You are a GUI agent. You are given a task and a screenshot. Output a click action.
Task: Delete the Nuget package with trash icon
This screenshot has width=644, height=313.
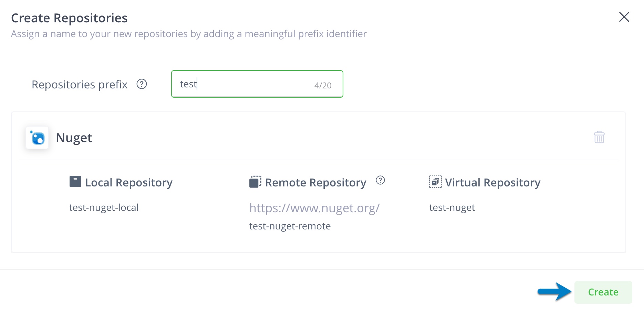599,137
